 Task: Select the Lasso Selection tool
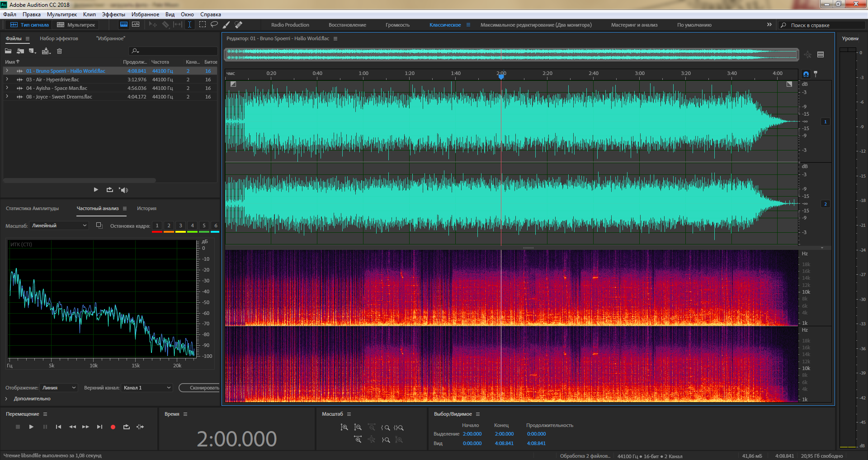pyautogui.click(x=214, y=25)
